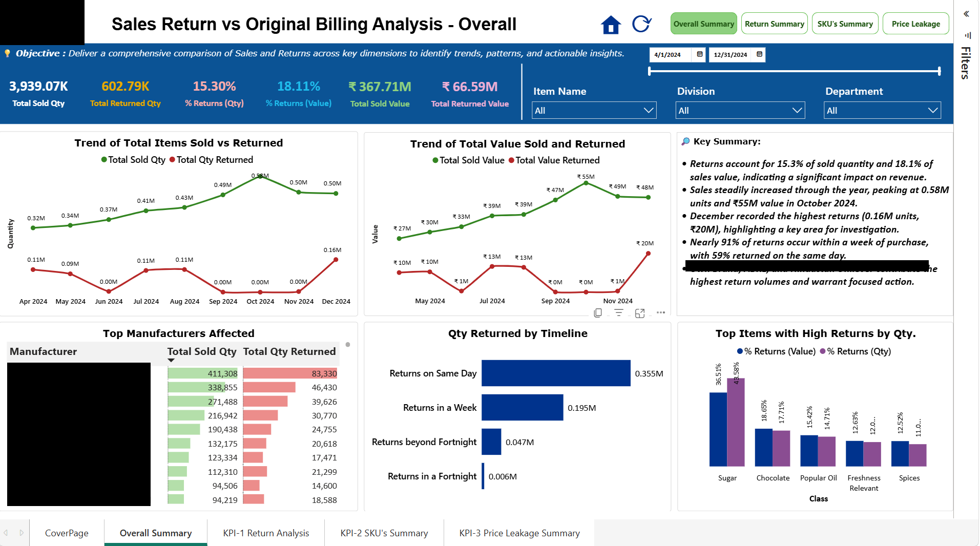The image size is (980, 546).
Task: Click the Returns in a Fortnight bar
Action: click(483, 476)
